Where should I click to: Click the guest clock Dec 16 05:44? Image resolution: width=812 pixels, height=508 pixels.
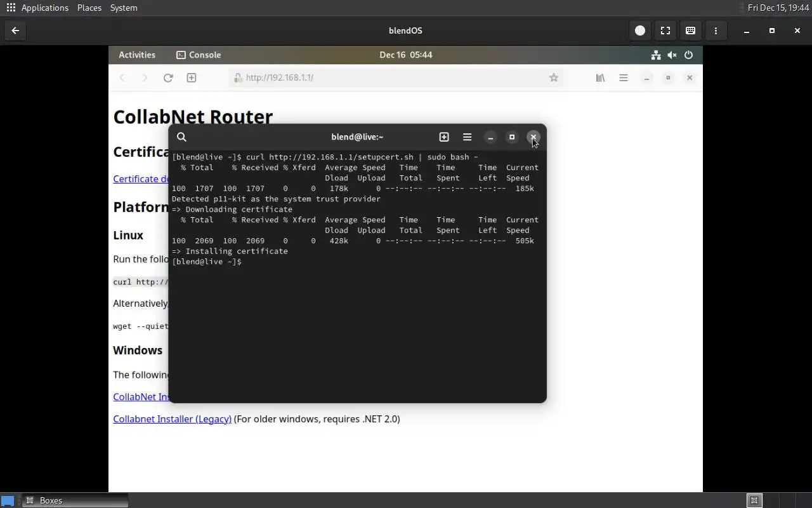tap(406, 55)
